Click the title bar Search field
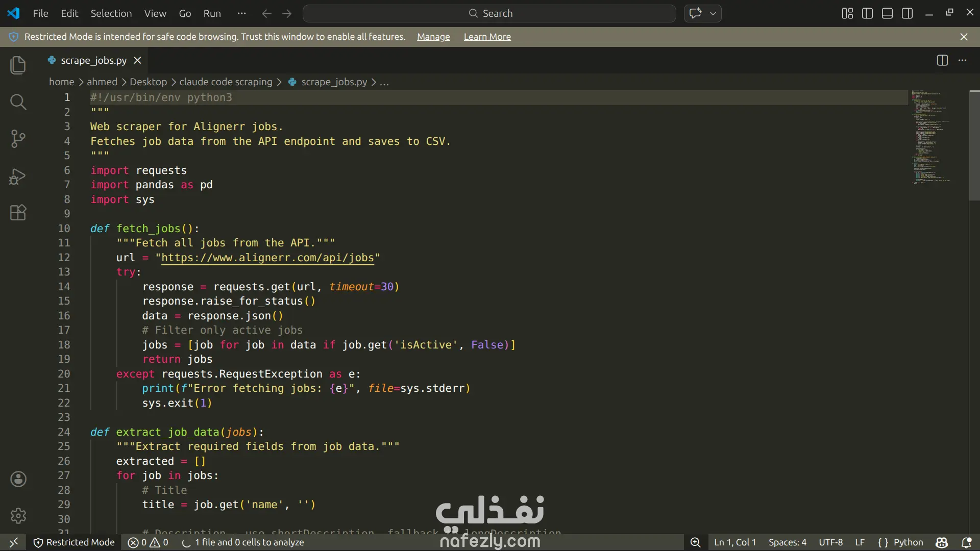The height and width of the screenshot is (551, 980). tap(489, 13)
